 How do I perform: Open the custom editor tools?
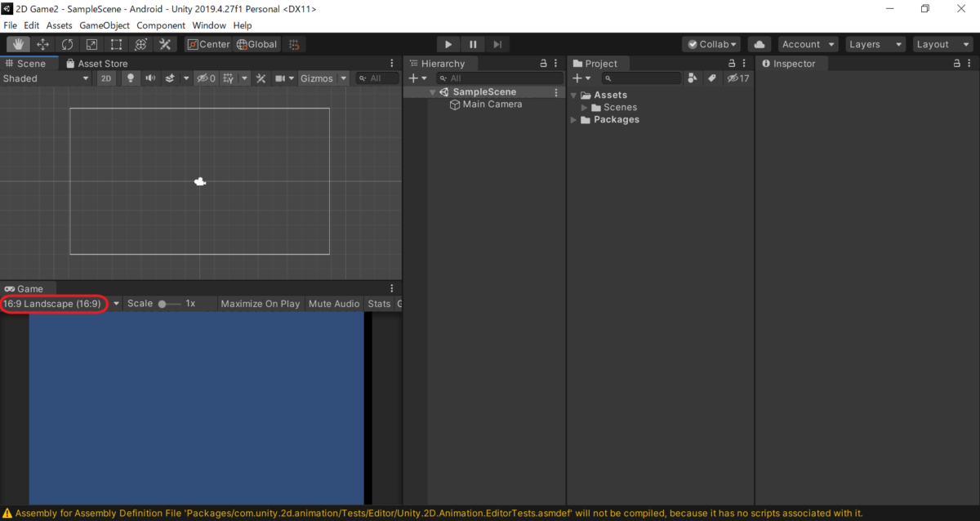pyautogui.click(x=165, y=44)
